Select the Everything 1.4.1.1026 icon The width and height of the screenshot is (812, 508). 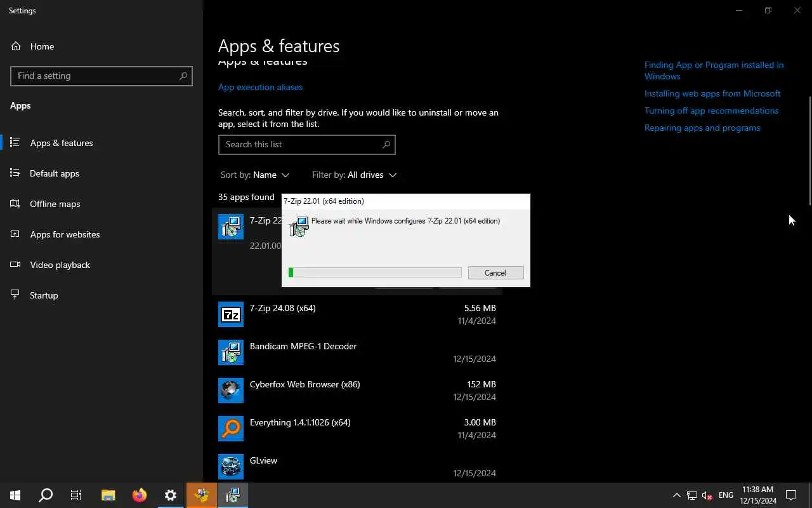pos(231,429)
